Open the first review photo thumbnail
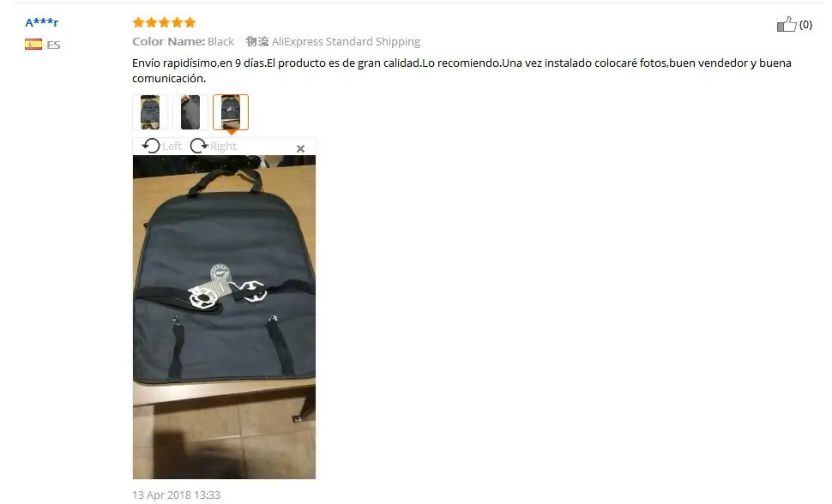This screenshot has height=504, width=832. click(x=149, y=112)
